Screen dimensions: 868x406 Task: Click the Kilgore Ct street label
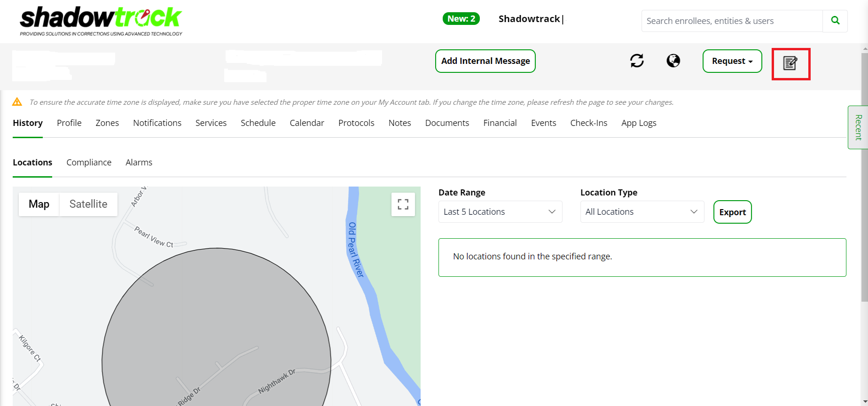30,348
